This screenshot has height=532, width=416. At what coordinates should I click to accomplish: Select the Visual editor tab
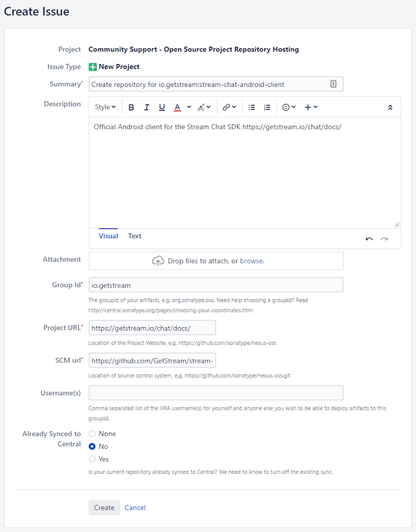pos(108,236)
